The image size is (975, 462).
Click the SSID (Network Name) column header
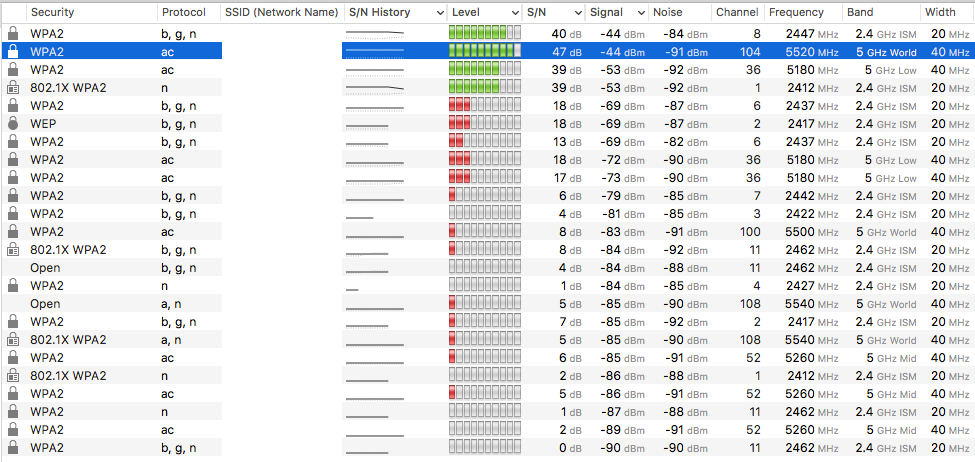point(281,13)
